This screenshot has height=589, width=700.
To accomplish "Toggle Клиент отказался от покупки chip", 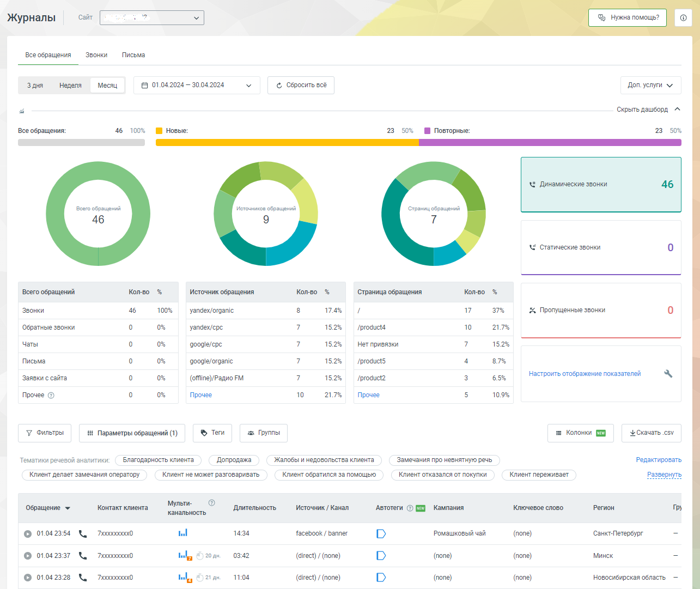I will pyautogui.click(x=443, y=475).
